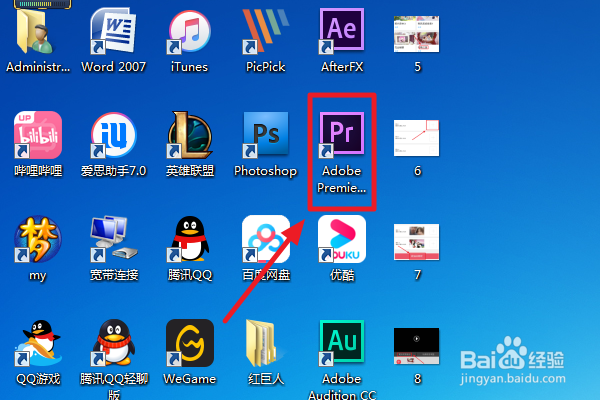Select the Adobe Premiere shortcut icon

click(x=341, y=135)
